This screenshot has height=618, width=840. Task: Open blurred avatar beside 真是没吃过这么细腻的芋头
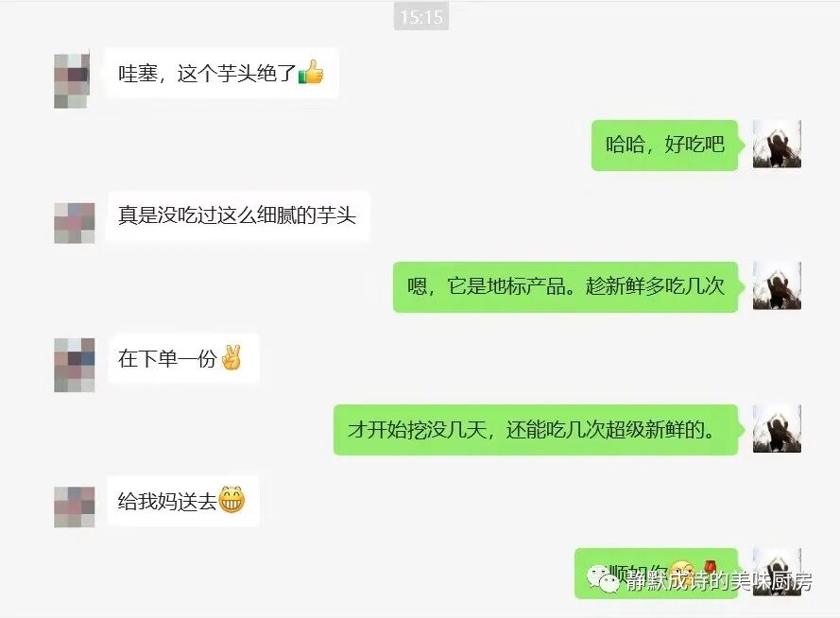pyautogui.click(x=75, y=223)
